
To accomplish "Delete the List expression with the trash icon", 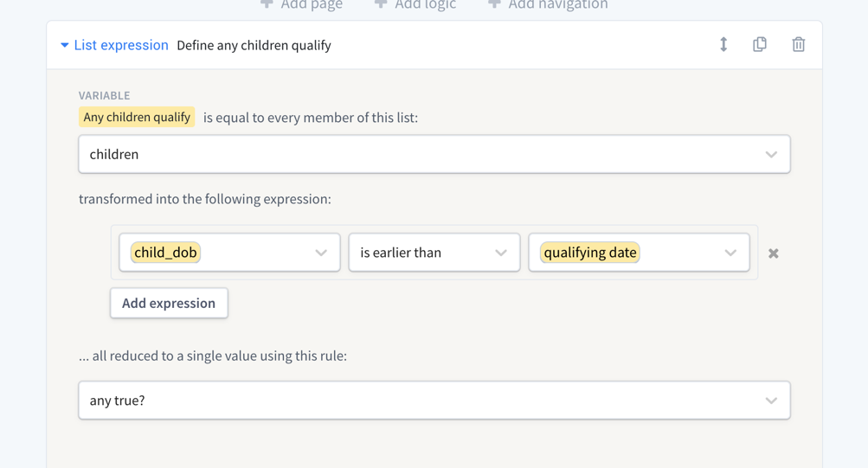I will pyautogui.click(x=798, y=45).
